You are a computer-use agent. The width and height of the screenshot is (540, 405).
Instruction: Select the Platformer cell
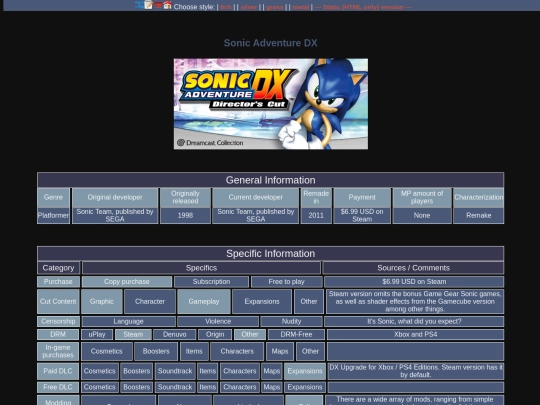(x=53, y=216)
